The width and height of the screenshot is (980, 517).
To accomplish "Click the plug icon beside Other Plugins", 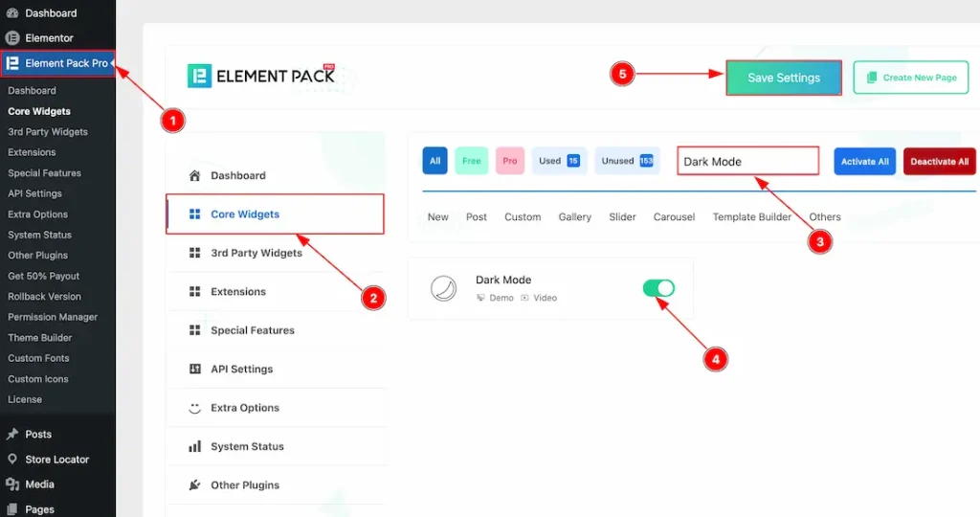I will 195,485.
